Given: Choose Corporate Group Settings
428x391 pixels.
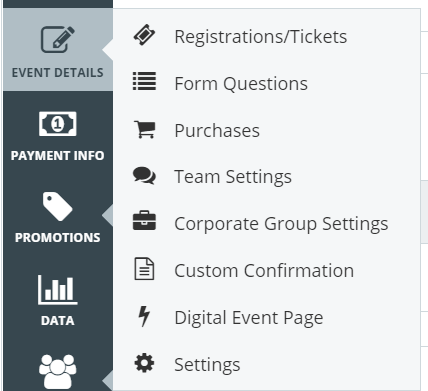Looking at the screenshot, I should (x=281, y=224).
